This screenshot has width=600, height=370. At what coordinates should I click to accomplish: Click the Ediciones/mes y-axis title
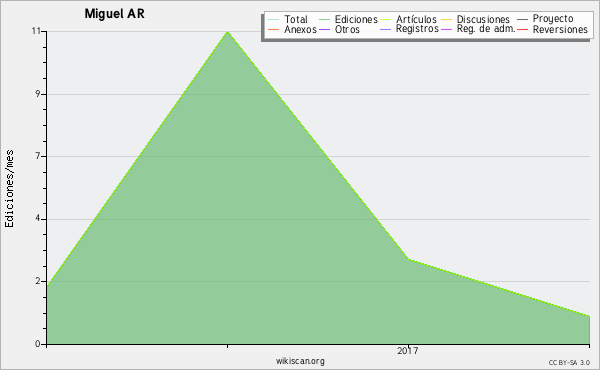tap(9, 189)
